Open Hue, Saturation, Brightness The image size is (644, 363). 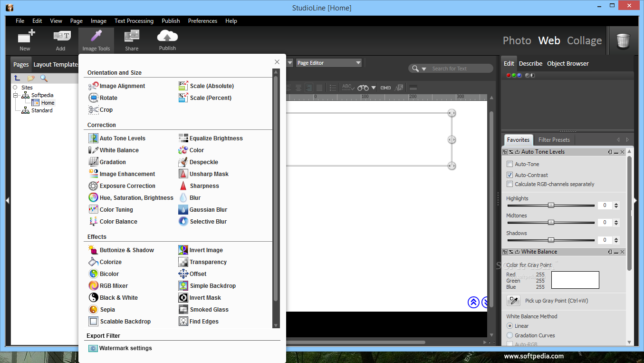tap(131, 198)
